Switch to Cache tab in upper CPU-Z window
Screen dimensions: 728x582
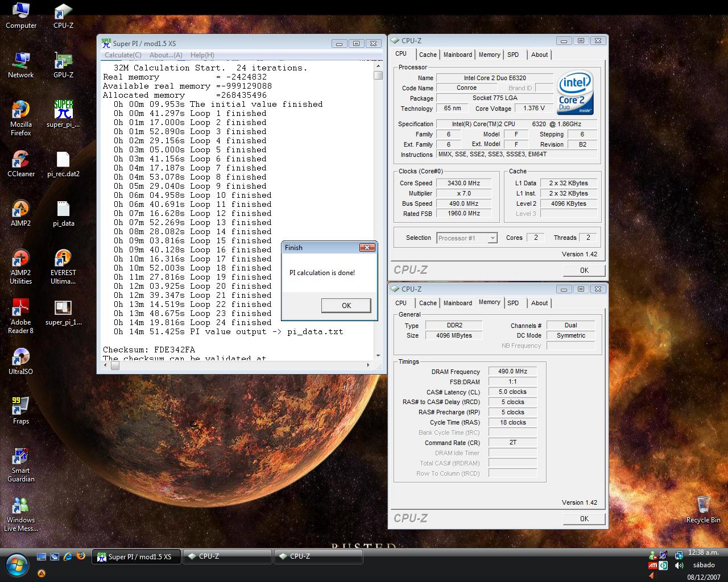[x=428, y=55]
